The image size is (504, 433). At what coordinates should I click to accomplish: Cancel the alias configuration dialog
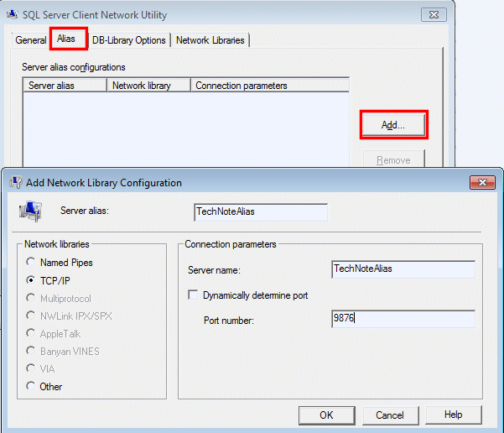[390, 415]
